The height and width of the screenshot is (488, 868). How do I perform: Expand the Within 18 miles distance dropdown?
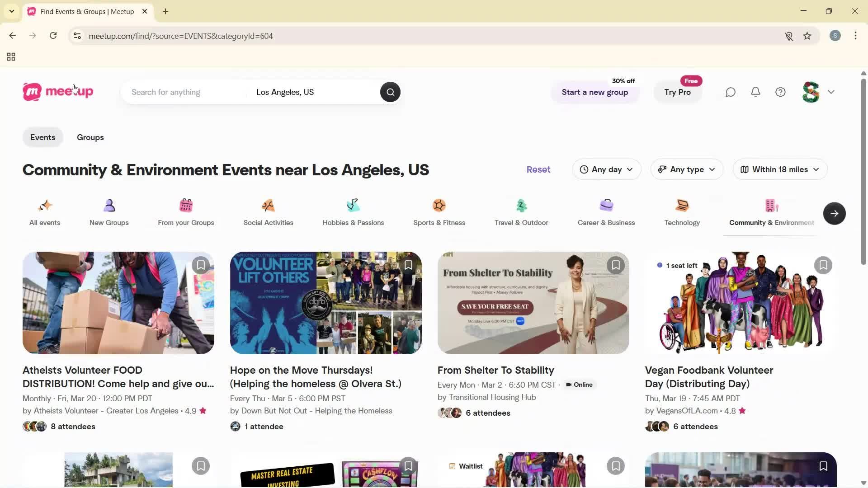[779, 169]
